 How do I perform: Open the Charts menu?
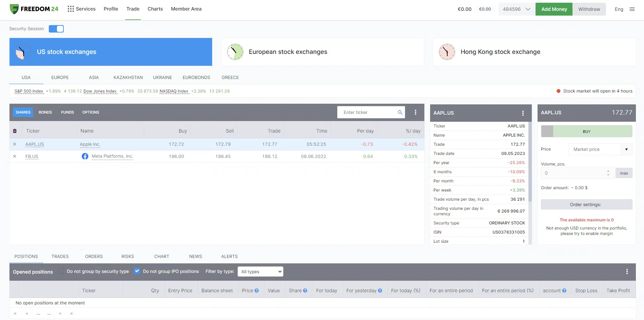(x=155, y=9)
